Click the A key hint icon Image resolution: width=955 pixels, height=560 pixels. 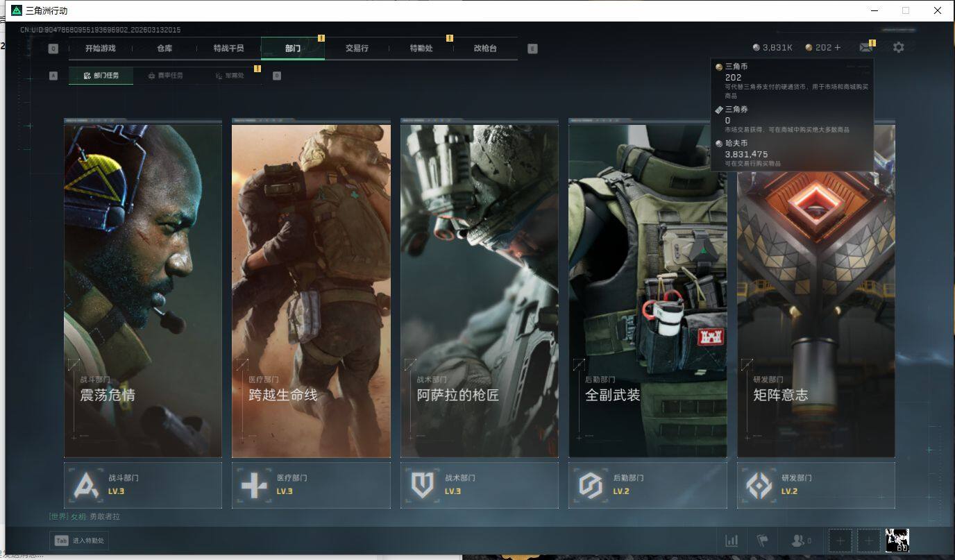(53, 76)
